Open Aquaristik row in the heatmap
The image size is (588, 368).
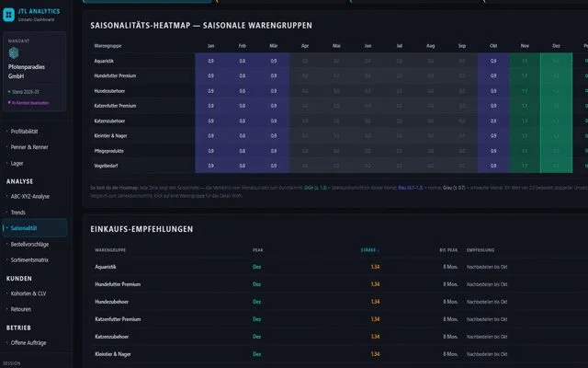pyautogui.click(x=104, y=61)
